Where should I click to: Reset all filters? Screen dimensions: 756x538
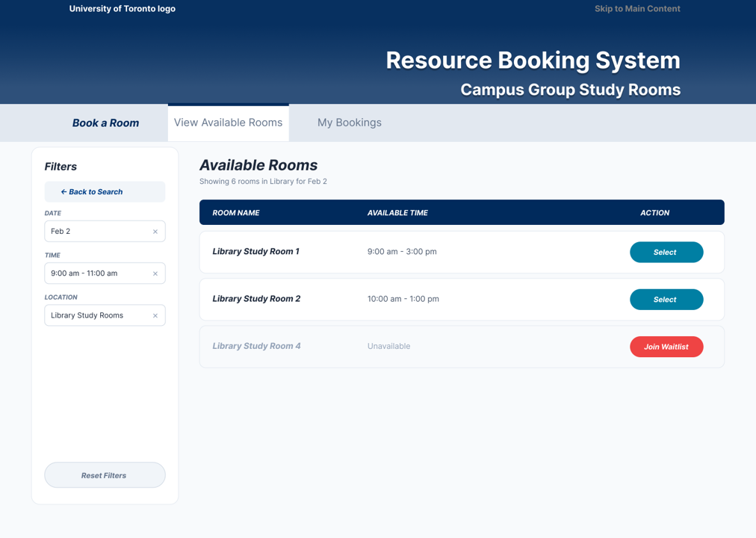[105, 474]
